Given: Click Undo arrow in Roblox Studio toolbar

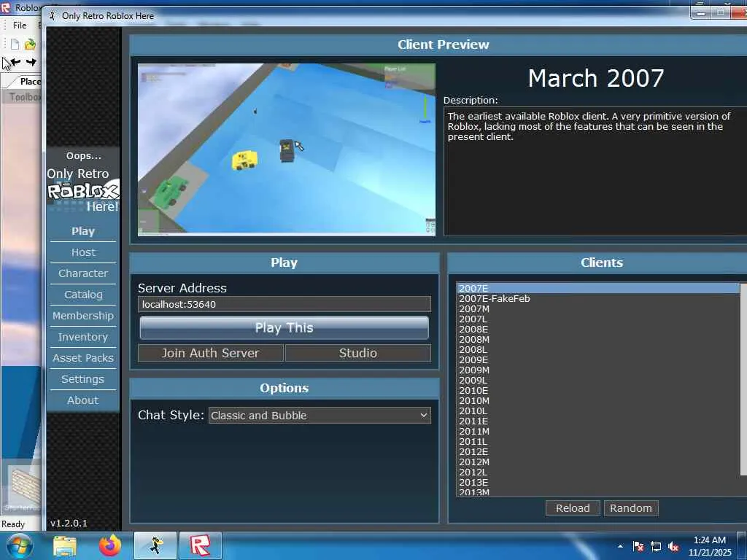Looking at the screenshot, I should point(15,62).
